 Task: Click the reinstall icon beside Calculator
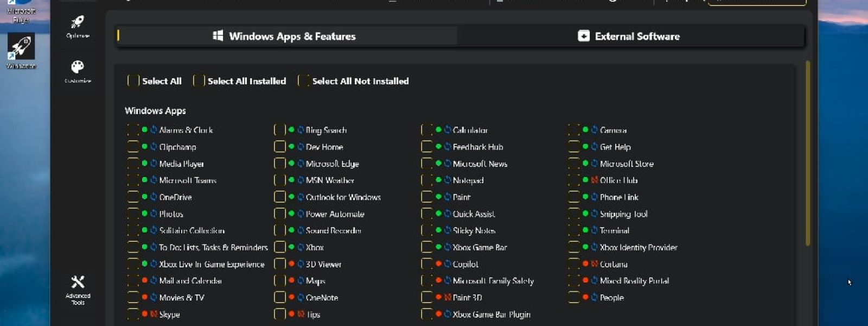point(448,130)
